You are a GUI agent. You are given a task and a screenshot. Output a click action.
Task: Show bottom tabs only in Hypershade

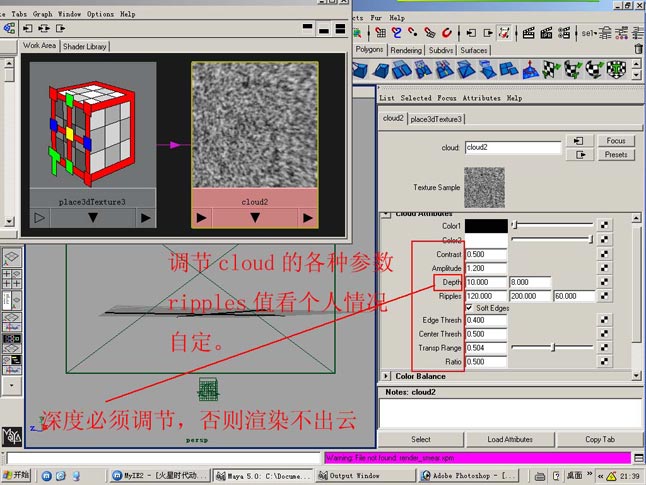click(x=324, y=29)
